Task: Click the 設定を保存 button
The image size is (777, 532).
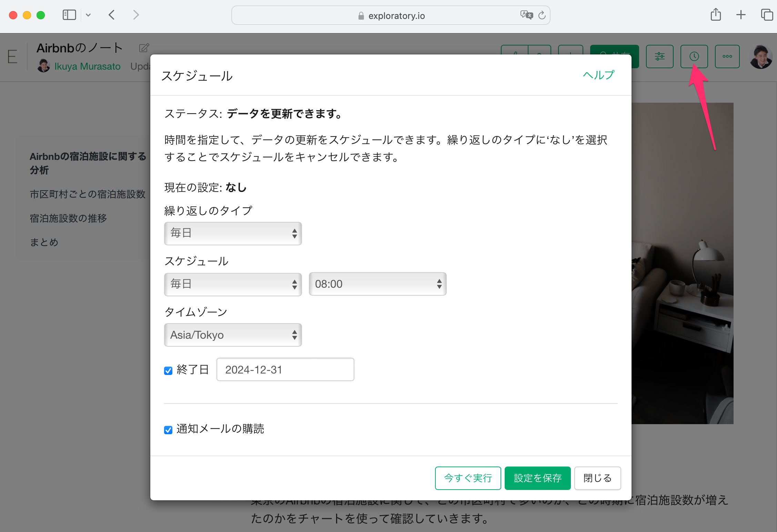Action: [537, 478]
